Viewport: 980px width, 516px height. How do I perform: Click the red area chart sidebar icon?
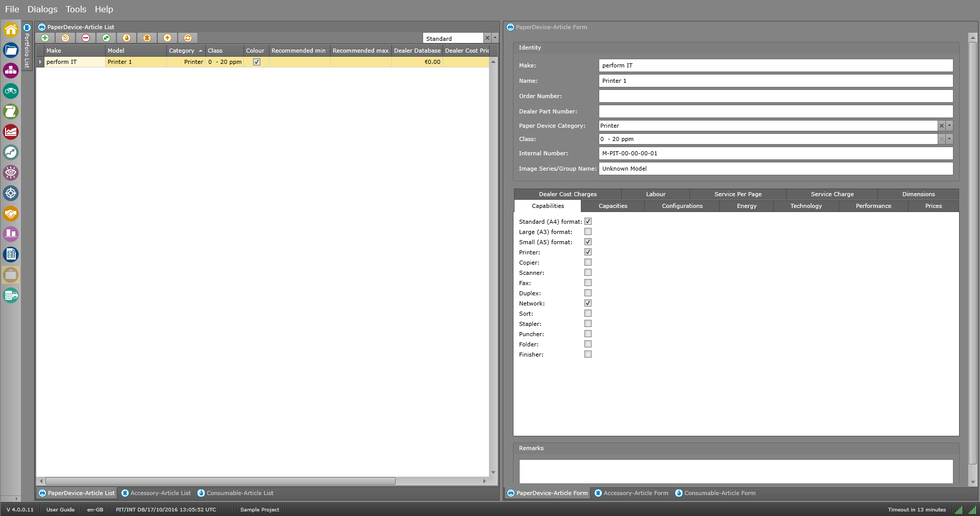(11, 132)
